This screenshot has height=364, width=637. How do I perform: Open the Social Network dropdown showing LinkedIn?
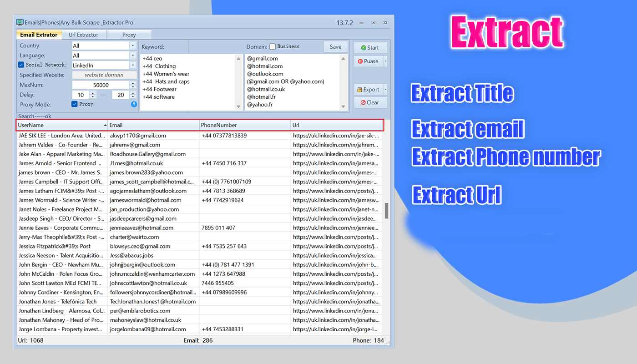[x=132, y=66]
